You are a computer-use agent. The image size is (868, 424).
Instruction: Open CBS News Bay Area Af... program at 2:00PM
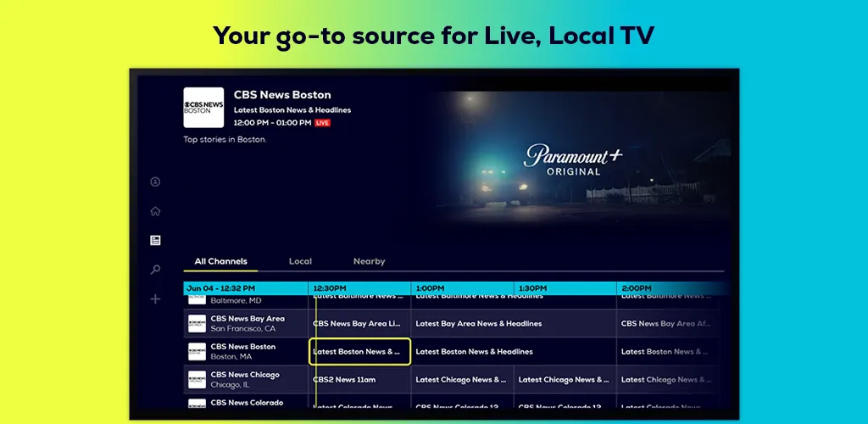pyautogui.click(x=668, y=324)
